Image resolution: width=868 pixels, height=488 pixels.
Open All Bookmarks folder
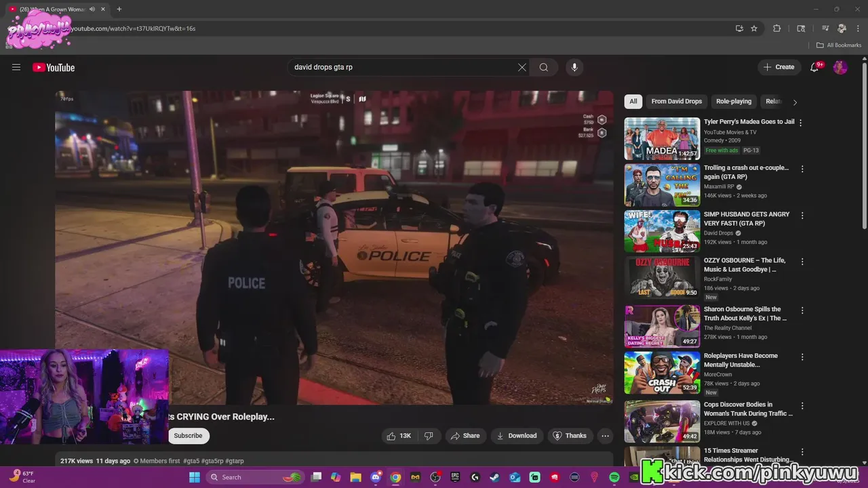(839, 45)
